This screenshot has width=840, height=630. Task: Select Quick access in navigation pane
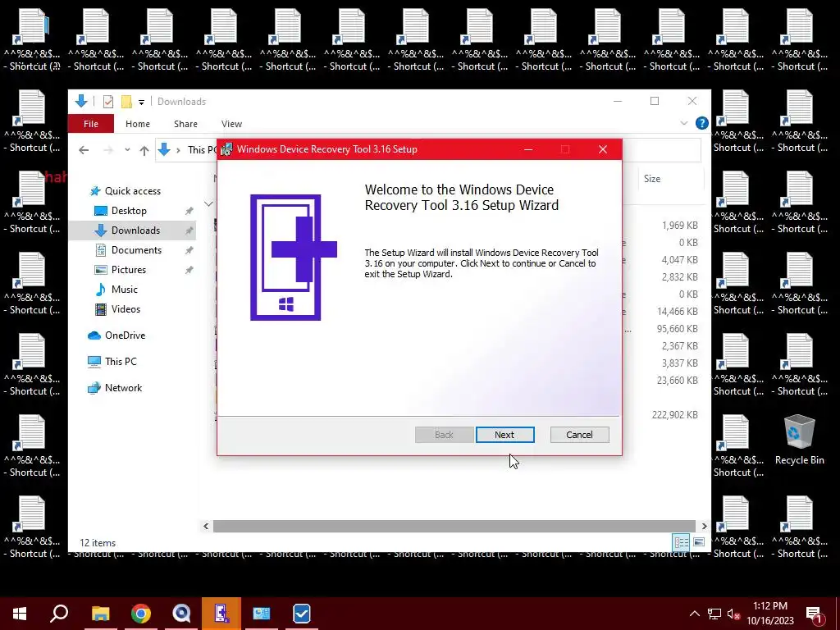point(132,190)
